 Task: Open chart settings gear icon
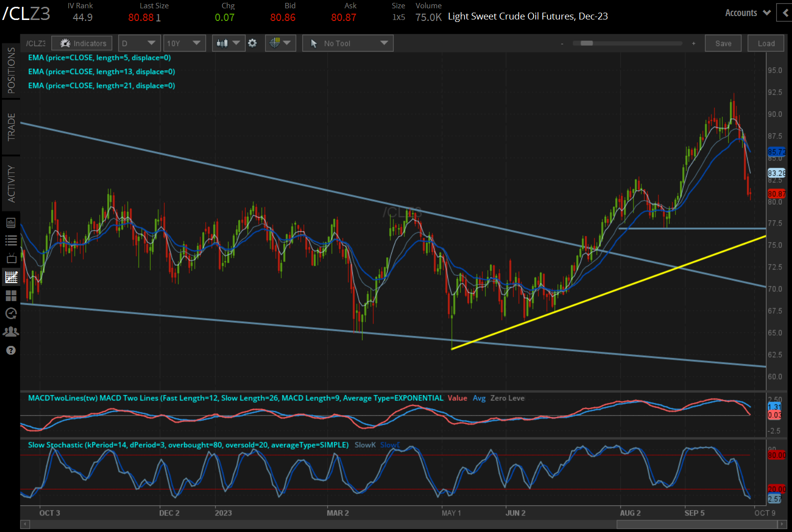click(x=252, y=43)
